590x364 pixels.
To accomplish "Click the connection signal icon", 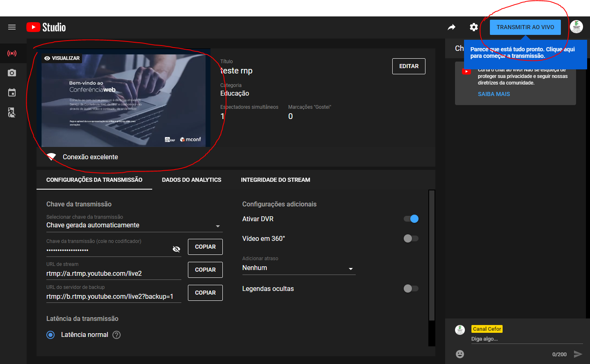I will (51, 157).
